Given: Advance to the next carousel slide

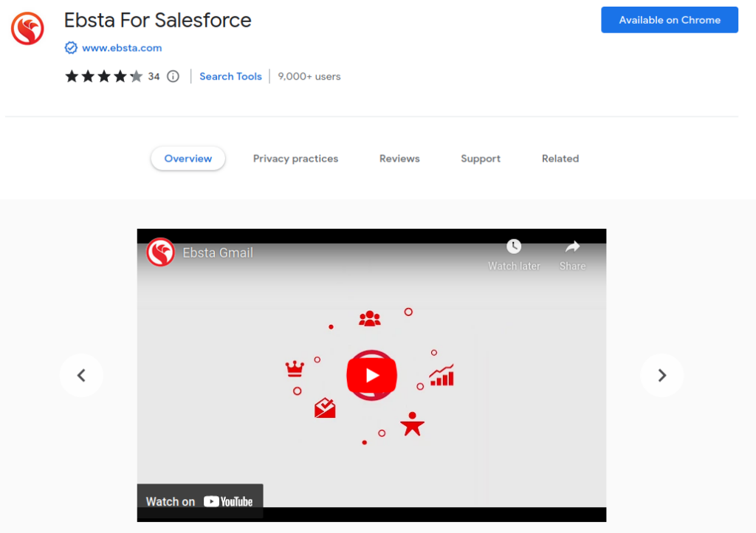Looking at the screenshot, I should coord(662,375).
